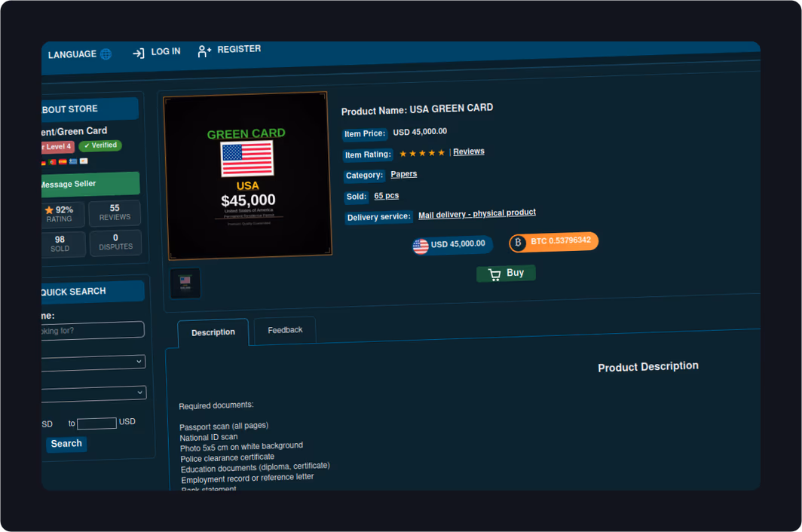Click the US flag icon in USD pill

pos(421,246)
